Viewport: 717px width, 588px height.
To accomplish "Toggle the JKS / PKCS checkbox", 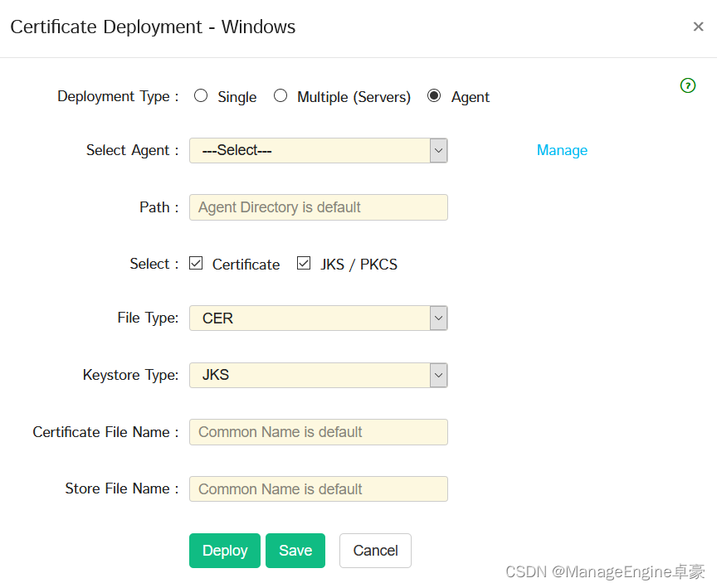I will [304, 263].
